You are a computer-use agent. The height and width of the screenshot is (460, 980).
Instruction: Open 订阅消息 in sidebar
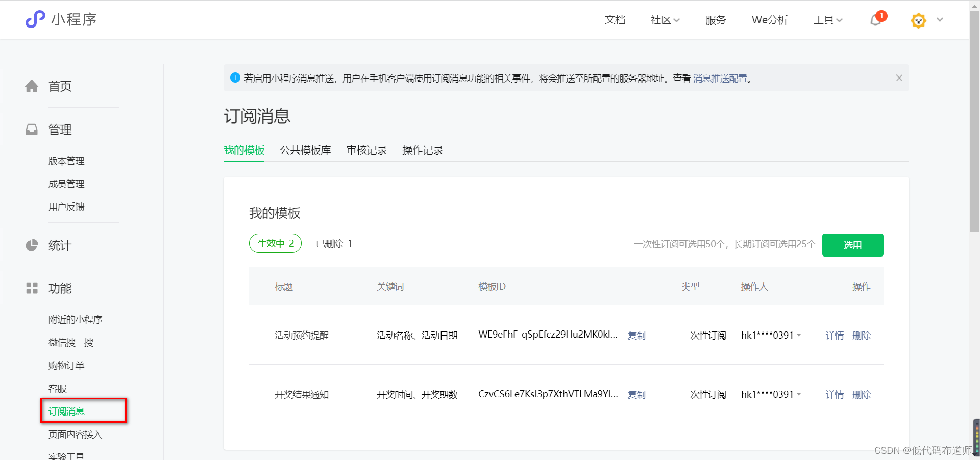click(66, 412)
